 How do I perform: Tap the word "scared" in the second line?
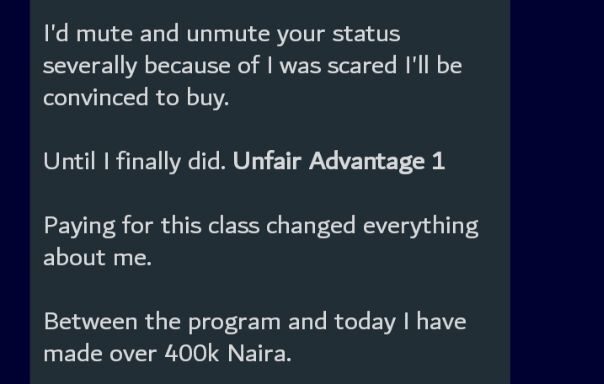click(x=362, y=65)
